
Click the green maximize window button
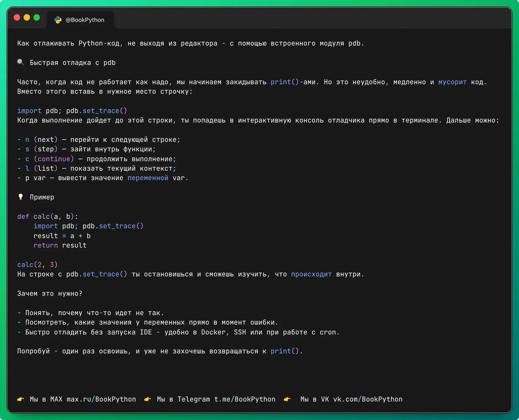point(36,18)
